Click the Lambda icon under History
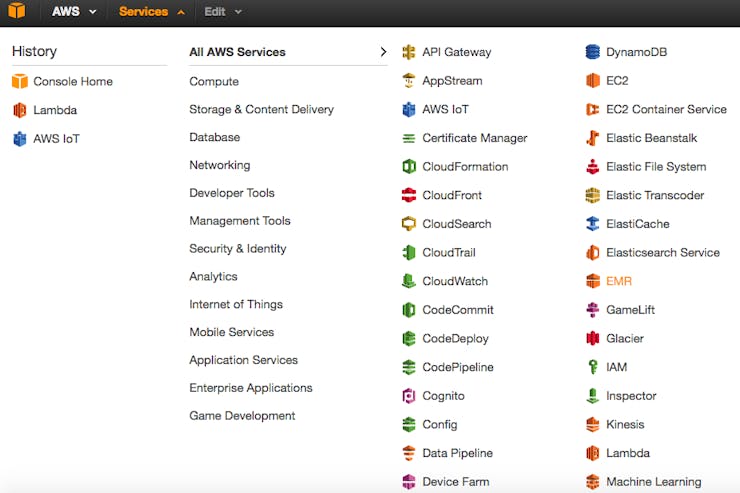740x493 pixels. 20,110
